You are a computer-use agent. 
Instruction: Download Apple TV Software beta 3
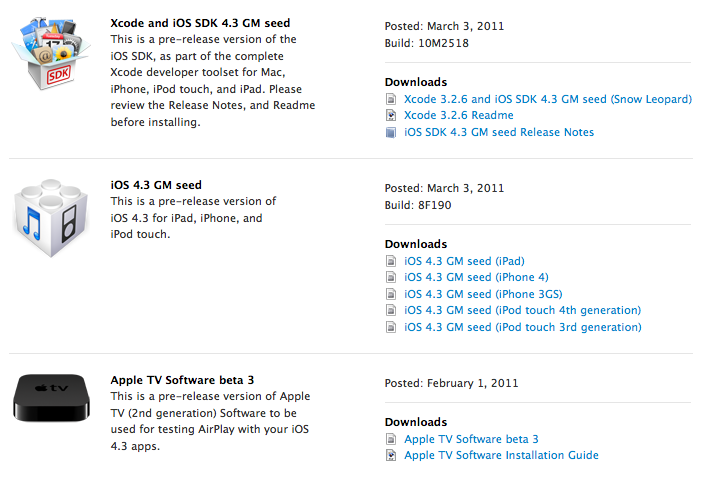coord(471,439)
